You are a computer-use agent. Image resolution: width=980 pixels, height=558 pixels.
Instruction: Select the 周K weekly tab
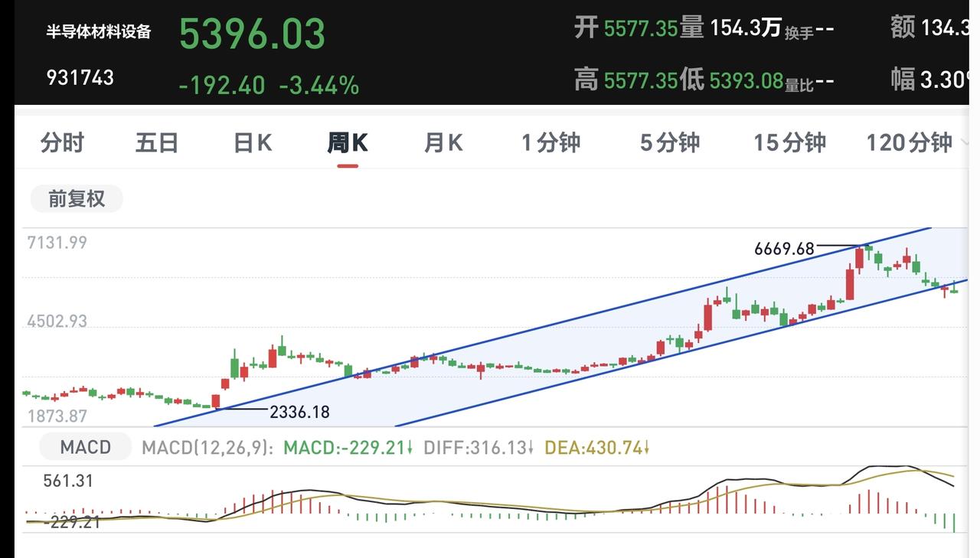coord(348,143)
